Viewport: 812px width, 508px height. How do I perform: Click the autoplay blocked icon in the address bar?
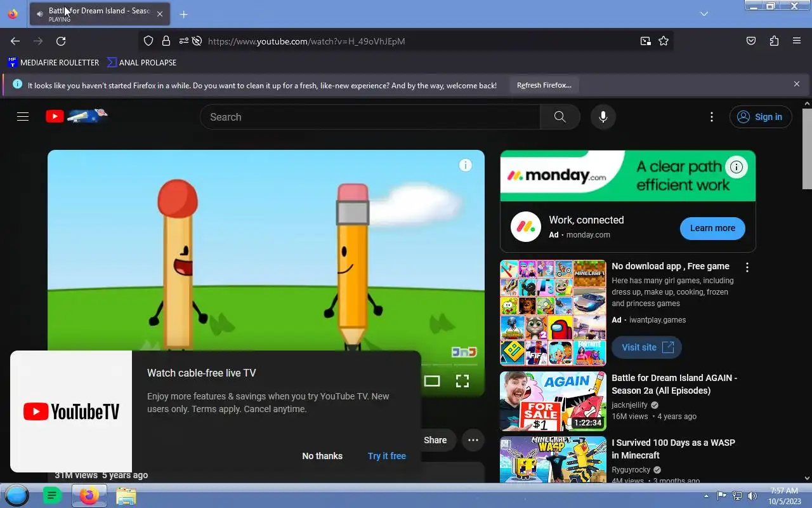197,41
